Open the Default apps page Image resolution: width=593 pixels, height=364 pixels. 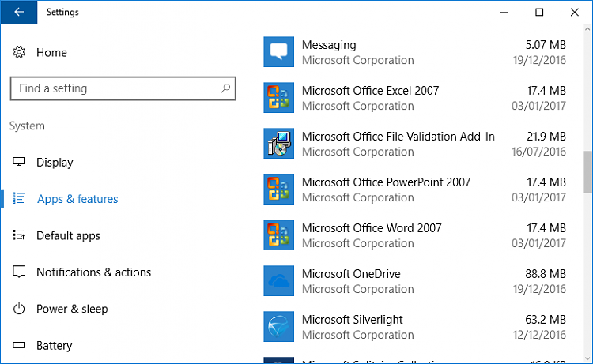coord(68,235)
